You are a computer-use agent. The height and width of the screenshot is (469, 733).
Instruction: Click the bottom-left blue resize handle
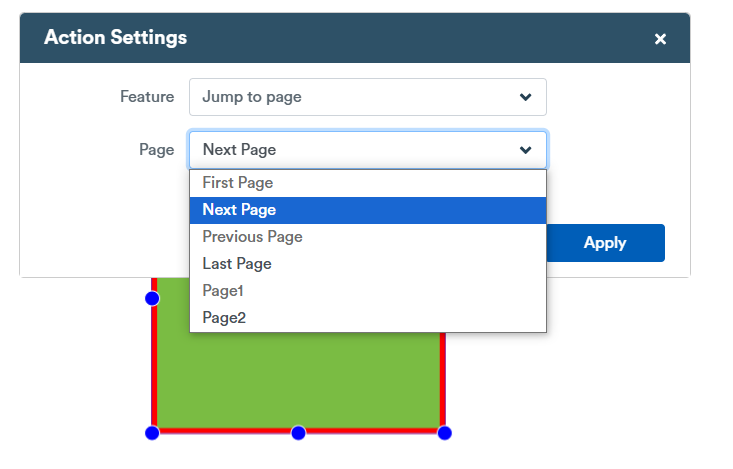pos(152,433)
